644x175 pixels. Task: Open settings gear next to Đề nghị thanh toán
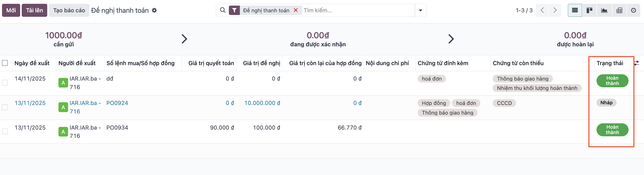155,10
